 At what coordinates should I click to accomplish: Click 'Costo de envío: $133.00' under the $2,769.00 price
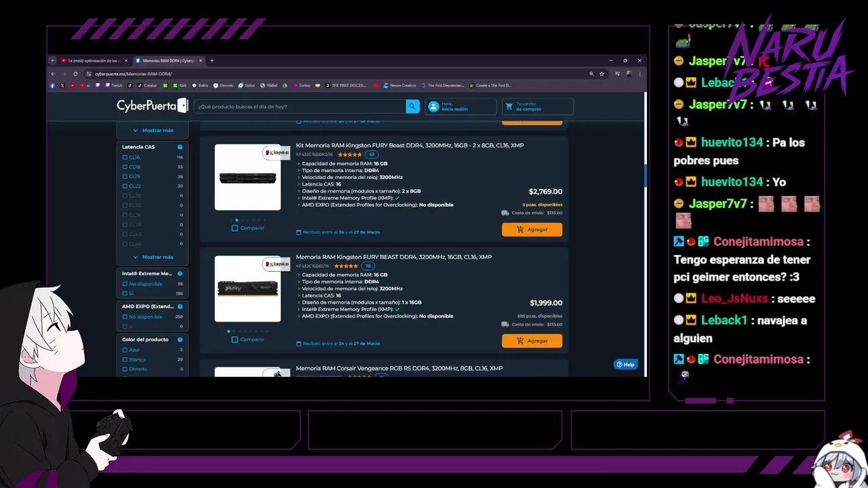click(x=532, y=213)
